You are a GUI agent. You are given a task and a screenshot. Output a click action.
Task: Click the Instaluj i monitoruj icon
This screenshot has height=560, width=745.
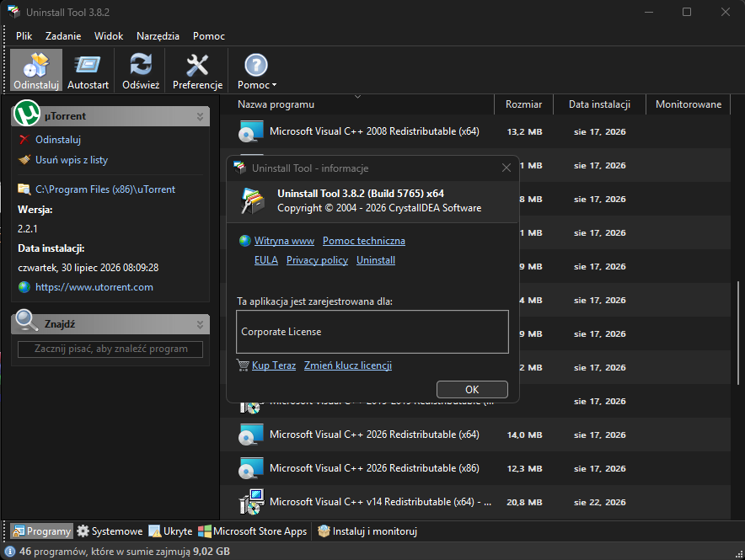324,531
